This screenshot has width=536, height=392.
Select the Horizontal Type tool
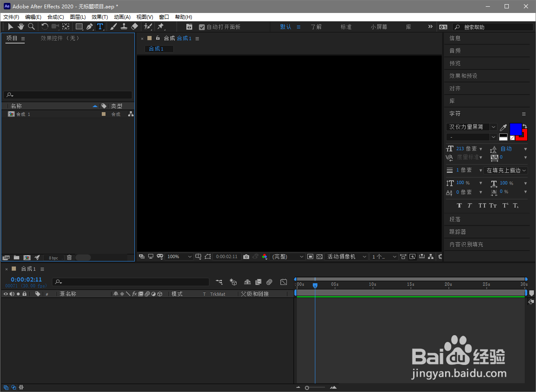pos(100,27)
